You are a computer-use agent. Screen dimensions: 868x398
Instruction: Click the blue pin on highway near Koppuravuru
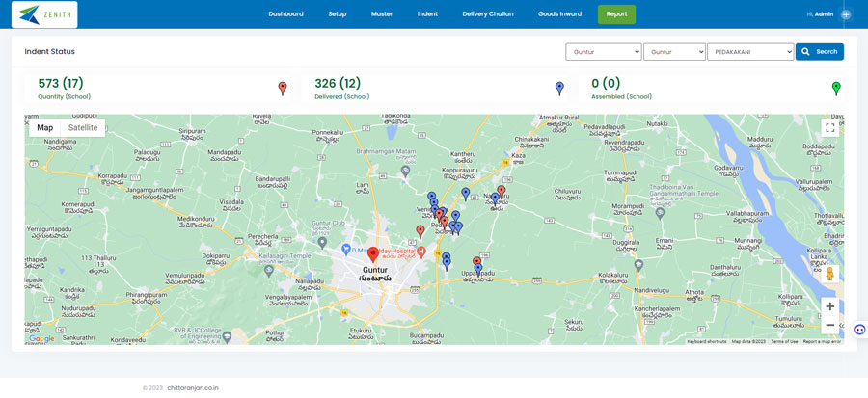click(466, 194)
